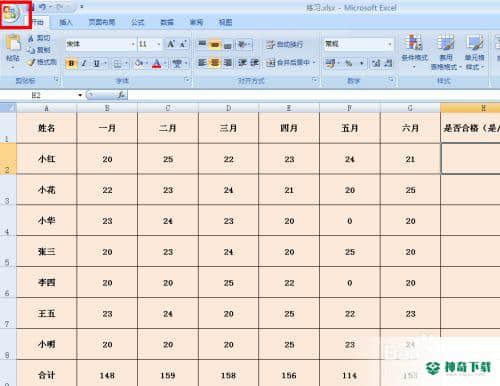Viewport: 500px width, 386px height.
Task: Open the font size 11 dropdown
Action: [159, 44]
